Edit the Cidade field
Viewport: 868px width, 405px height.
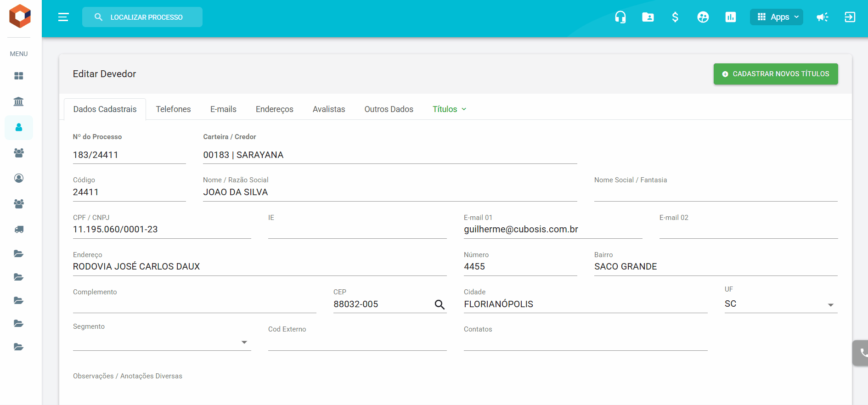coord(586,304)
